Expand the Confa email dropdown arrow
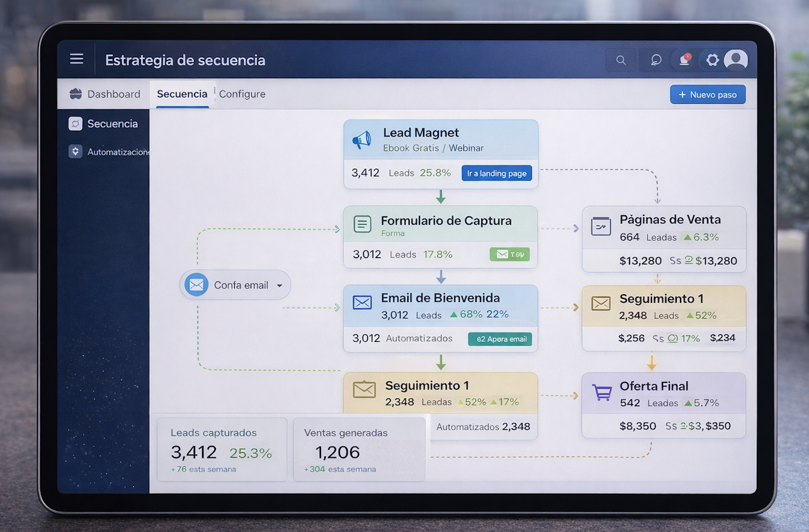Image resolution: width=809 pixels, height=532 pixels. (x=280, y=285)
